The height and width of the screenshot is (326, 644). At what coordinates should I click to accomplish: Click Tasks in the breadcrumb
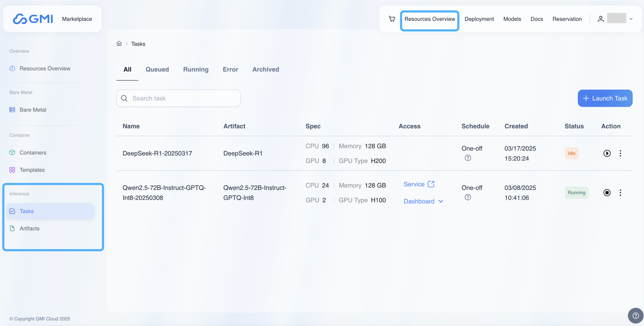(x=138, y=44)
